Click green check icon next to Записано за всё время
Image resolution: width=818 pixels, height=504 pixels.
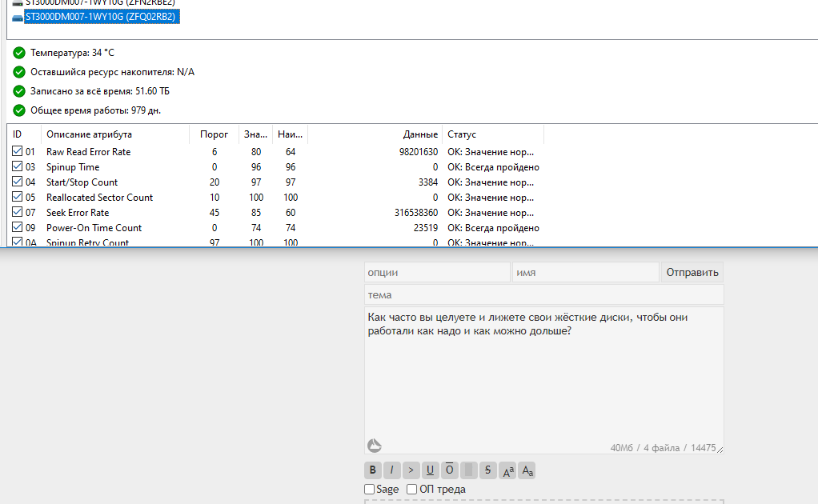point(19,91)
